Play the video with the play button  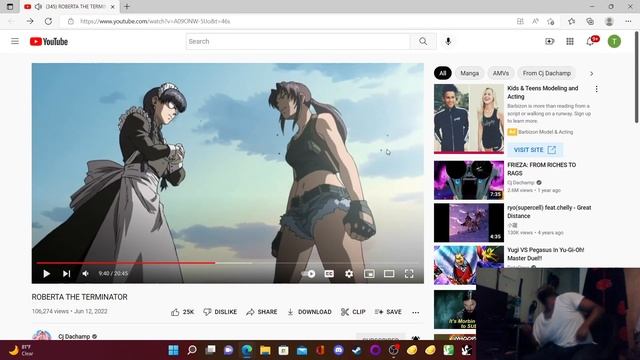click(47, 273)
